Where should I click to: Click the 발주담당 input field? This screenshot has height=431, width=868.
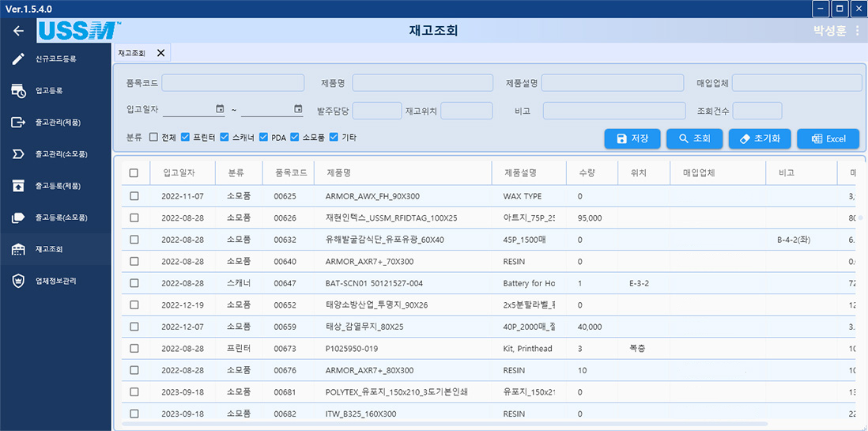(377, 111)
